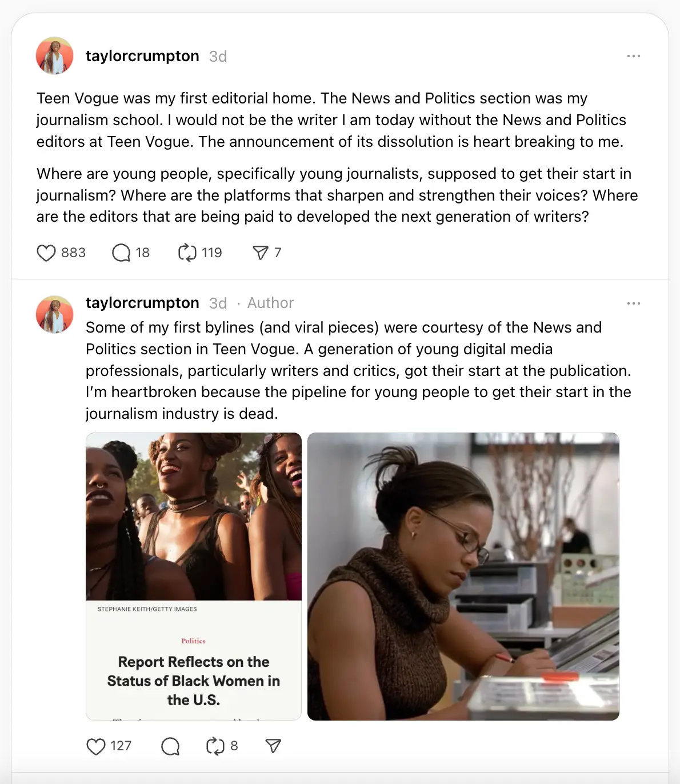Like the first post by tapping the heart icon
This screenshot has height=784, width=680.
46,252
